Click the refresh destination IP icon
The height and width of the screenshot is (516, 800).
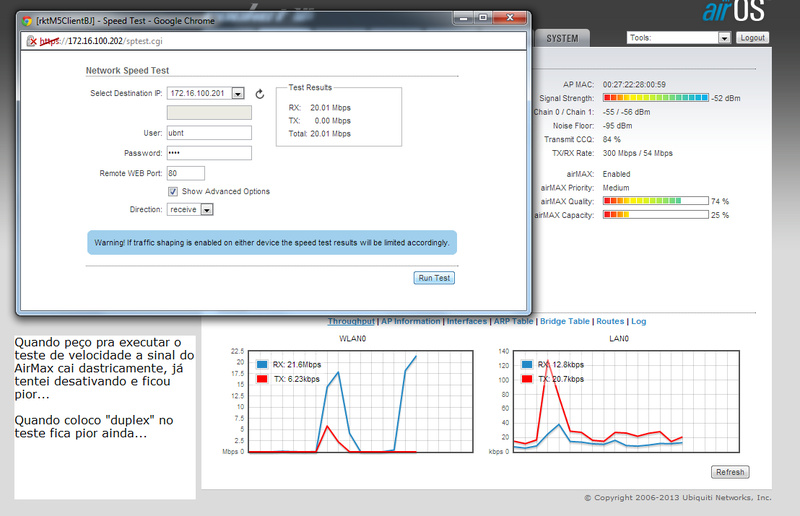260,94
